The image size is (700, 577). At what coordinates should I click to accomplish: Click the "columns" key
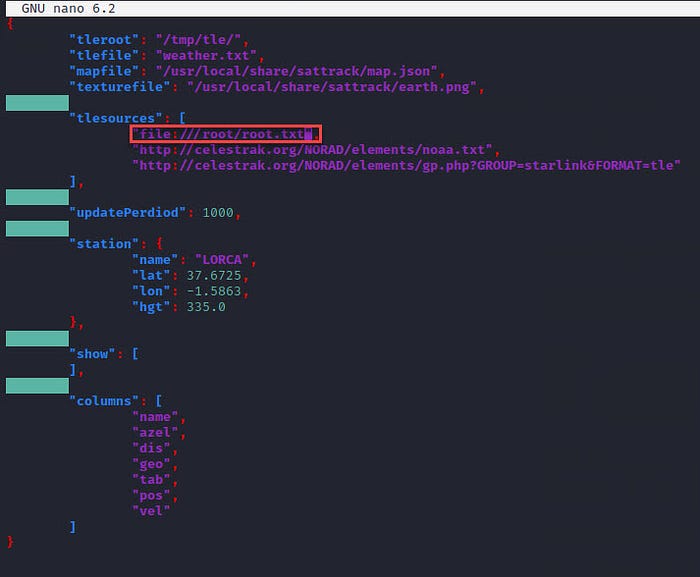(x=104, y=401)
